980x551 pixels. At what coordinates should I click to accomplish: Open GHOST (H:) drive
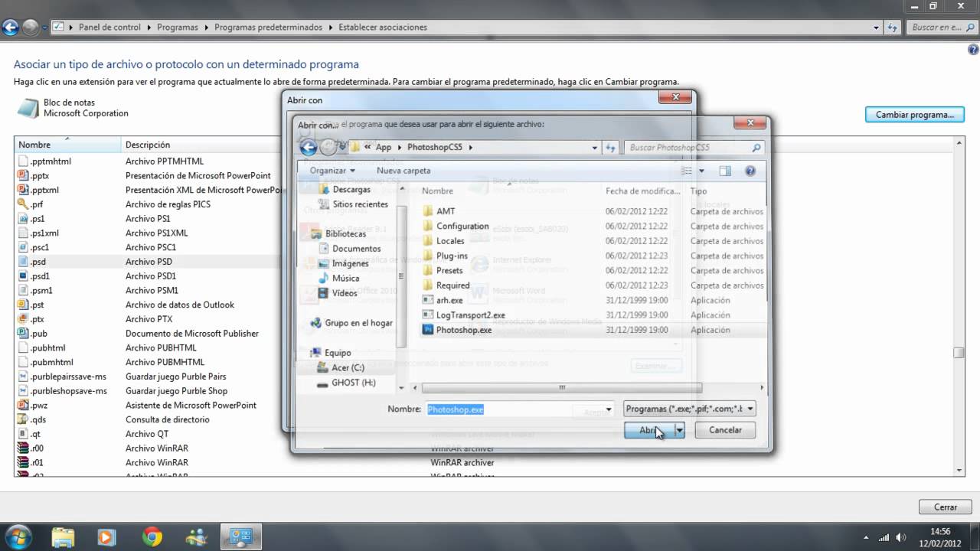pyautogui.click(x=353, y=383)
